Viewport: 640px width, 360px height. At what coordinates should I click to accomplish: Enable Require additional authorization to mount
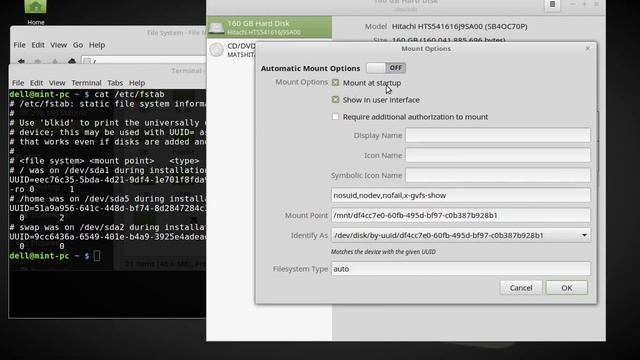[335, 117]
